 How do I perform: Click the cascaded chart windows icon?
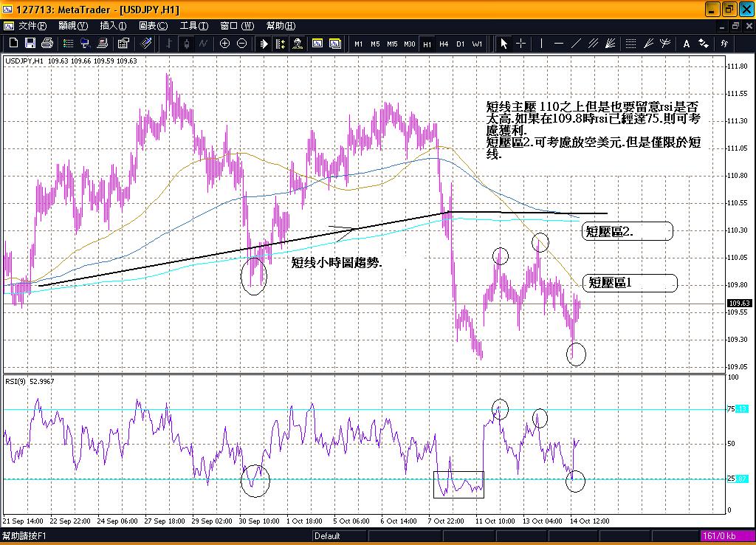pyautogui.click(x=334, y=44)
